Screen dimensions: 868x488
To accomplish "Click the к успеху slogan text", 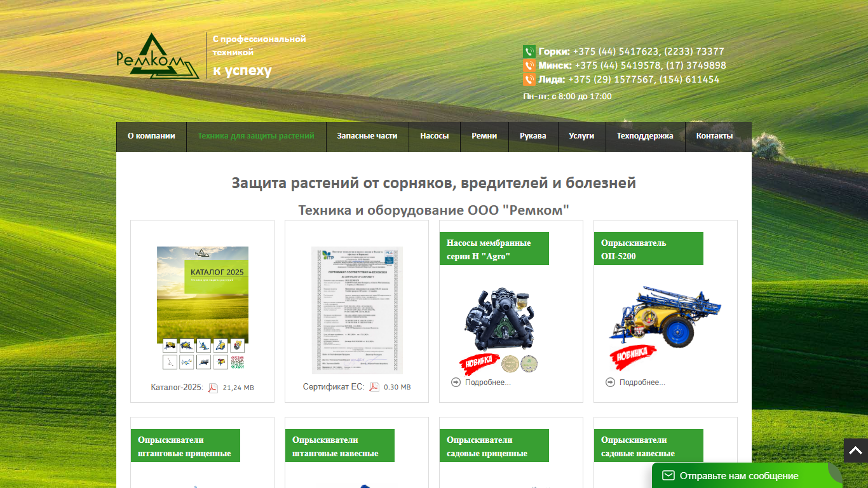I will tap(242, 71).
